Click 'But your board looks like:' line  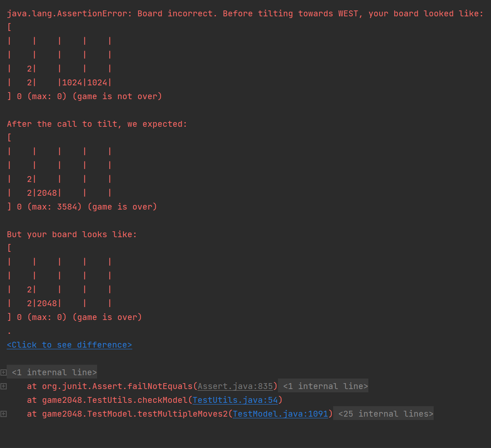click(72, 234)
